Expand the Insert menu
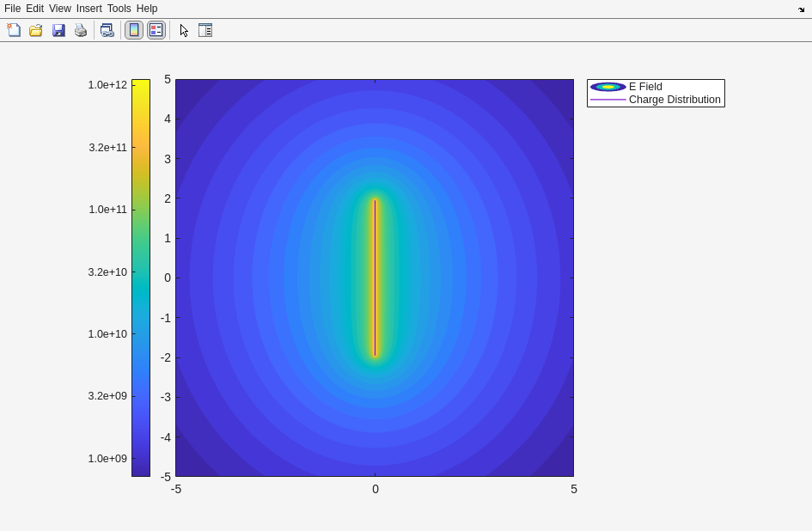The height and width of the screenshot is (531, 812). (89, 9)
